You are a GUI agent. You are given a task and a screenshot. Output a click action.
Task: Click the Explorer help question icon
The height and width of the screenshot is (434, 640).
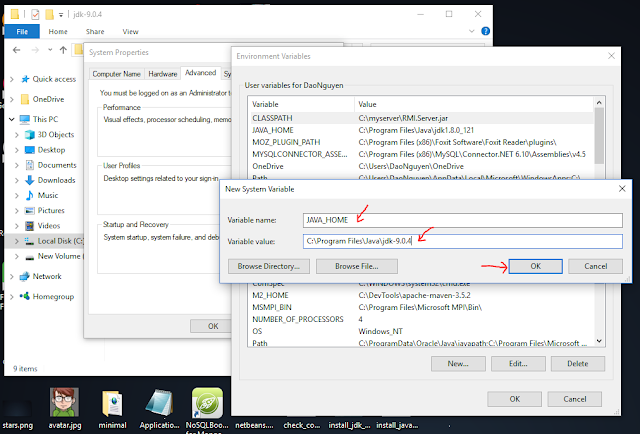485,31
